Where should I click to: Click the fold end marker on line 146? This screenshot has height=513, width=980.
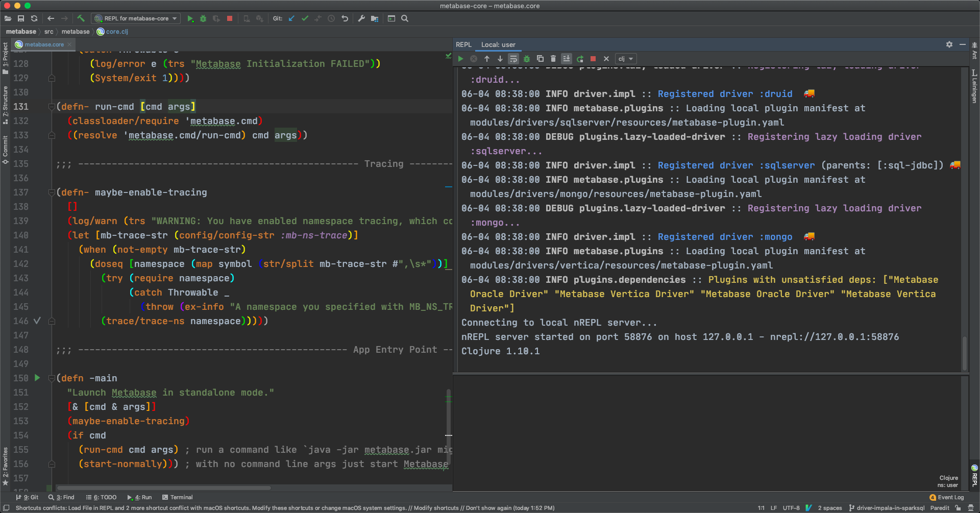[52, 321]
